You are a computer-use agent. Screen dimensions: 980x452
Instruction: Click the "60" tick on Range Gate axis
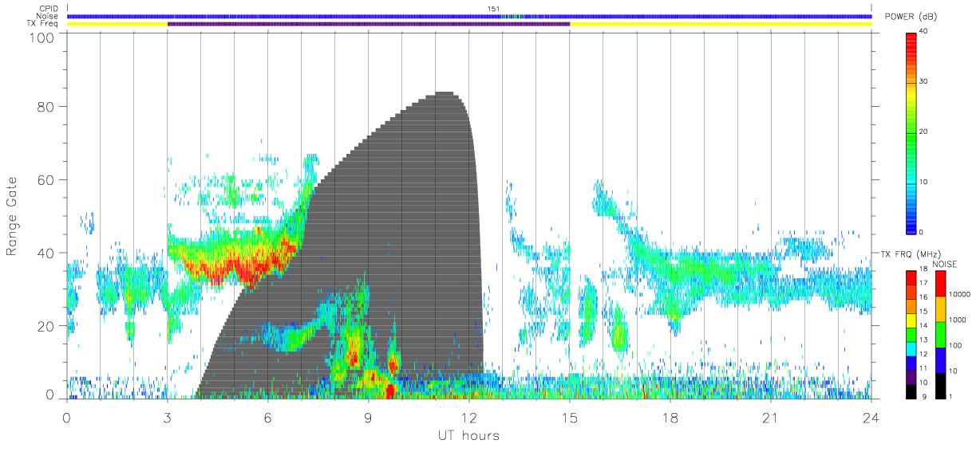point(46,179)
